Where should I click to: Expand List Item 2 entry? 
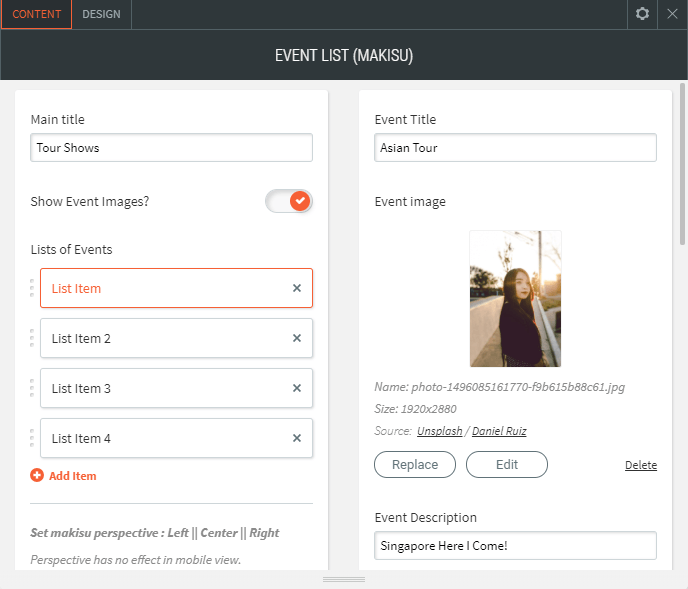(160, 338)
